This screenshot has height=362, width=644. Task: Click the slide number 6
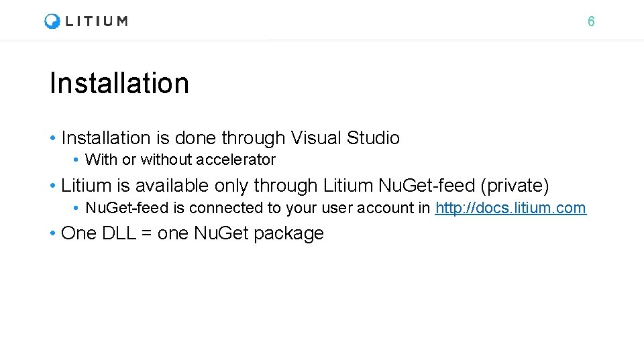tap(590, 21)
